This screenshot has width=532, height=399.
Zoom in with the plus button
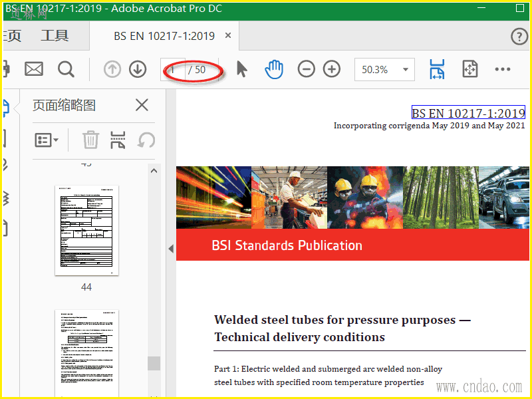click(x=331, y=69)
